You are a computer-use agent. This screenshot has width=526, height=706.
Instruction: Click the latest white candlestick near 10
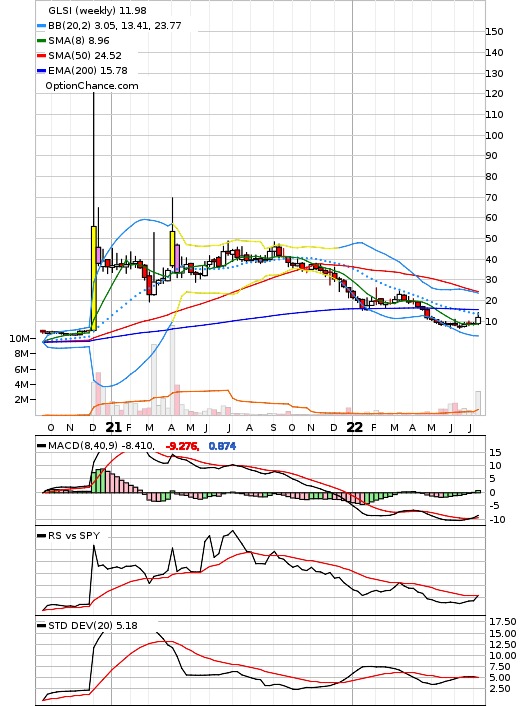coord(478,320)
